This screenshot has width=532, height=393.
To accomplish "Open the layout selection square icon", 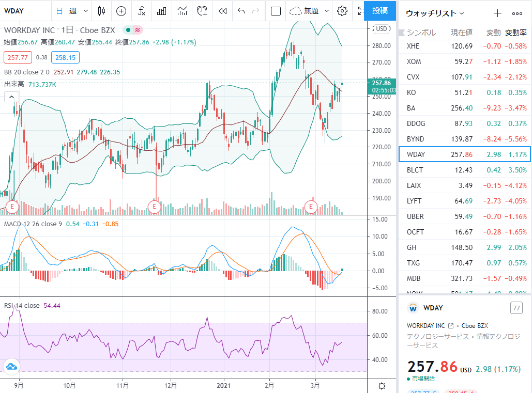I will tap(276, 11).
